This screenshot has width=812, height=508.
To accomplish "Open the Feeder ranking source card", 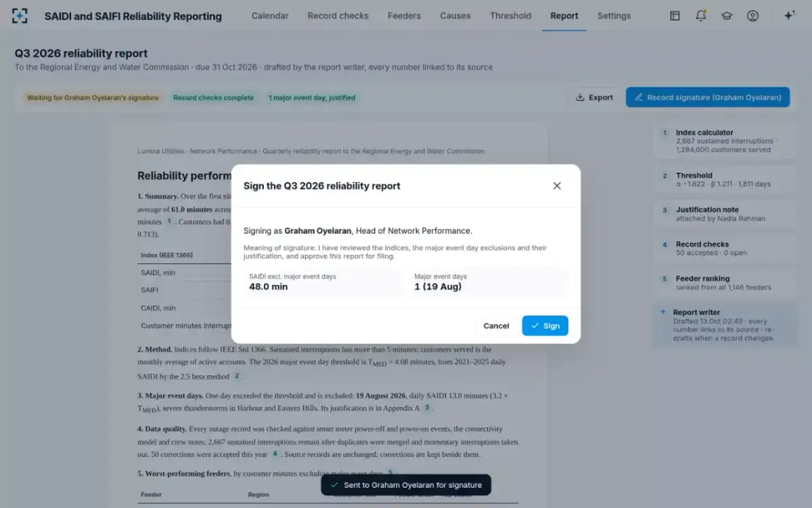I will tap(725, 282).
